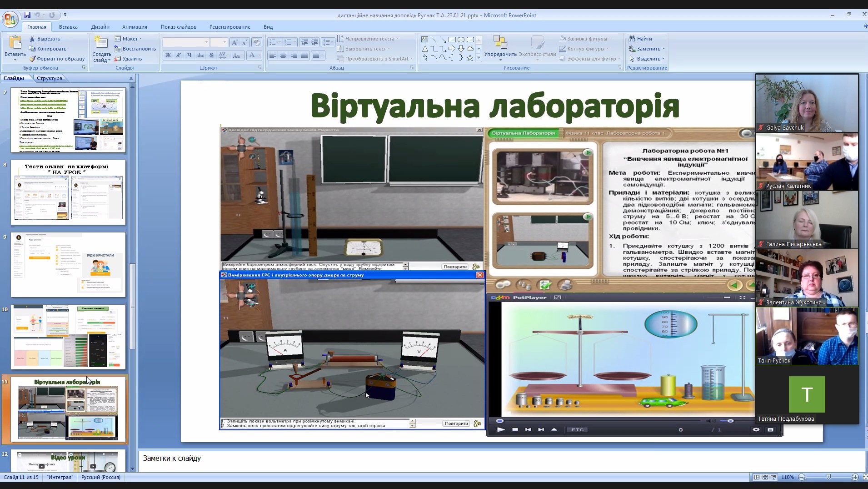Open the round Office button menu
The image size is (868, 489).
click(x=10, y=19)
